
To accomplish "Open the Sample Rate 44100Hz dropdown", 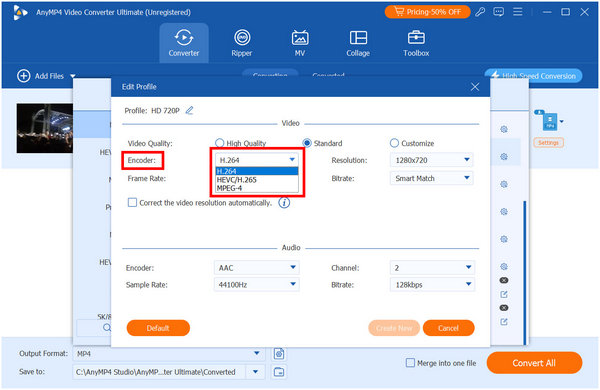I will pyautogui.click(x=256, y=284).
